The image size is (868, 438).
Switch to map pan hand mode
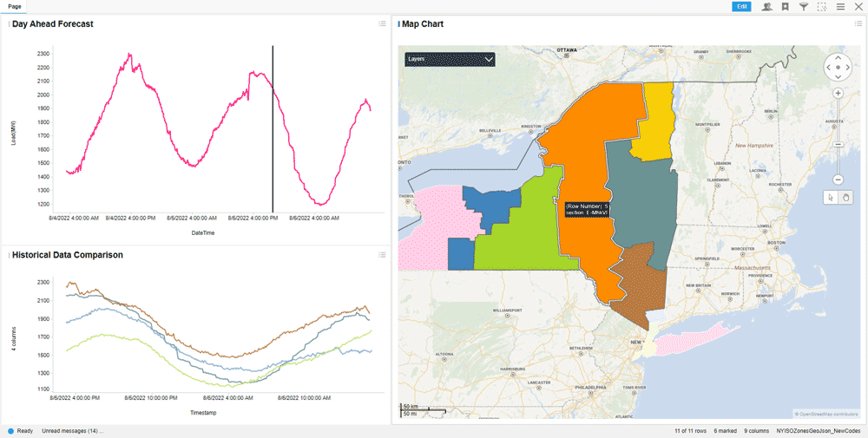845,197
